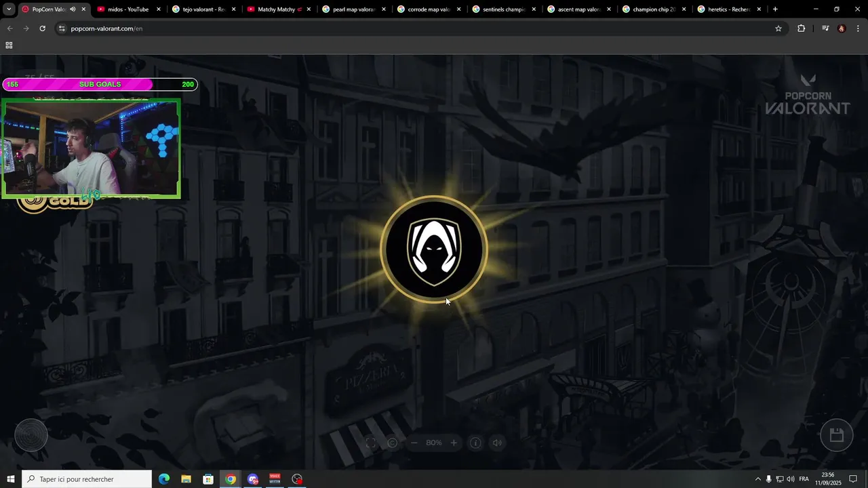The width and height of the screenshot is (868, 488).
Task: Open the volume tray icon
Action: pyautogui.click(x=791, y=479)
